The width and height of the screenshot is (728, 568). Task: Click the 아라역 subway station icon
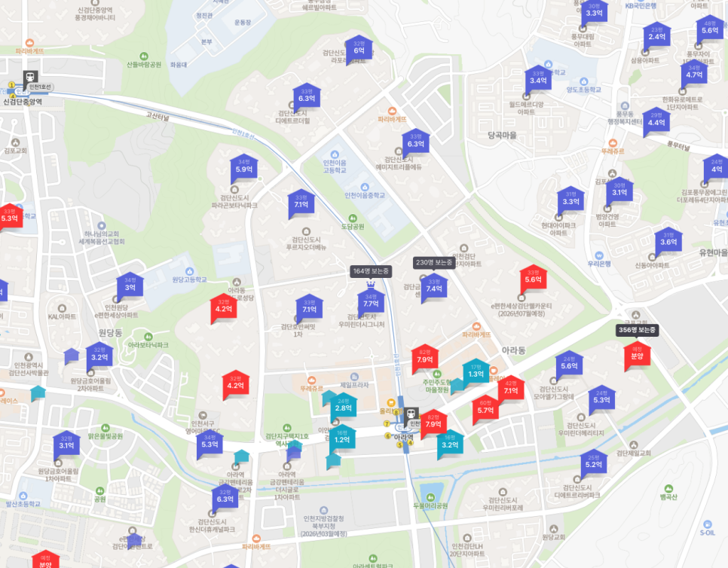(x=411, y=414)
